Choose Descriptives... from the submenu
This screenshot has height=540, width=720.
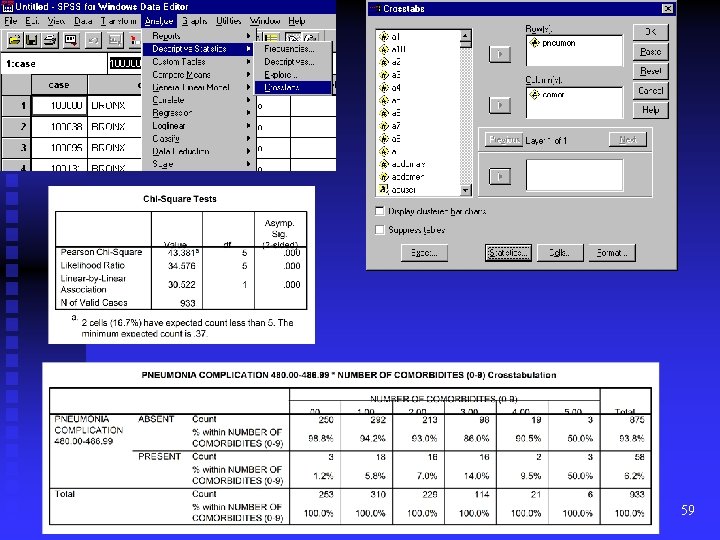click(292, 62)
